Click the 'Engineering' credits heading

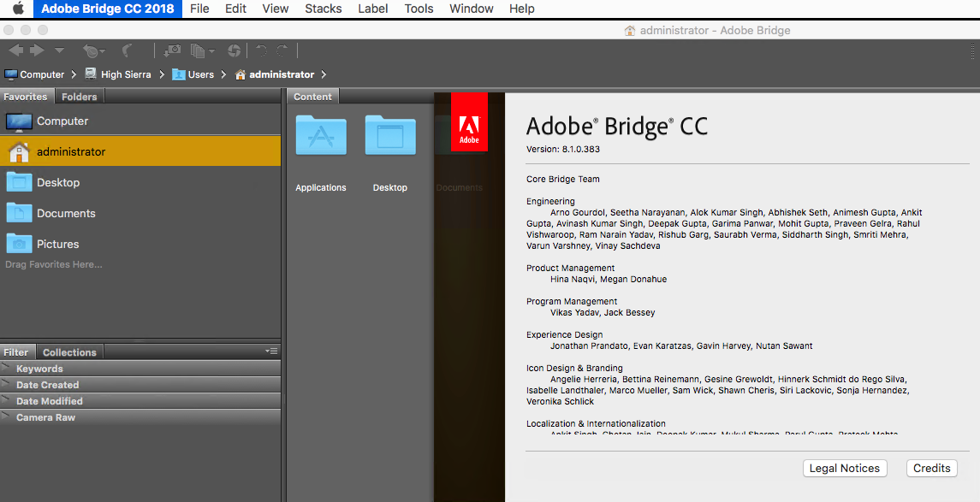coord(550,201)
